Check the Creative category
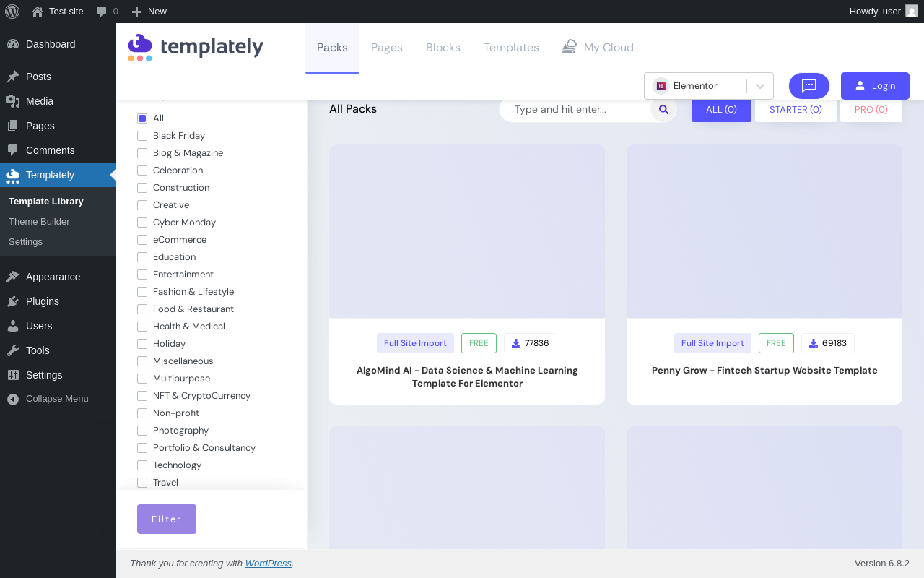Screen dimensions: 924x578 (142, 205)
